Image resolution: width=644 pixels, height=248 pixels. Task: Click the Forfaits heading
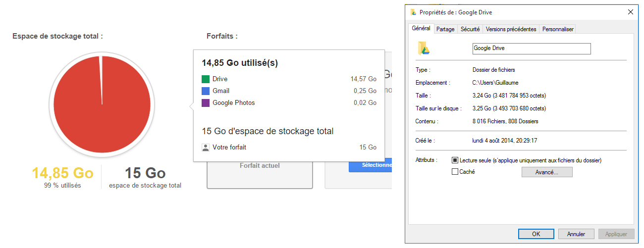tap(222, 36)
